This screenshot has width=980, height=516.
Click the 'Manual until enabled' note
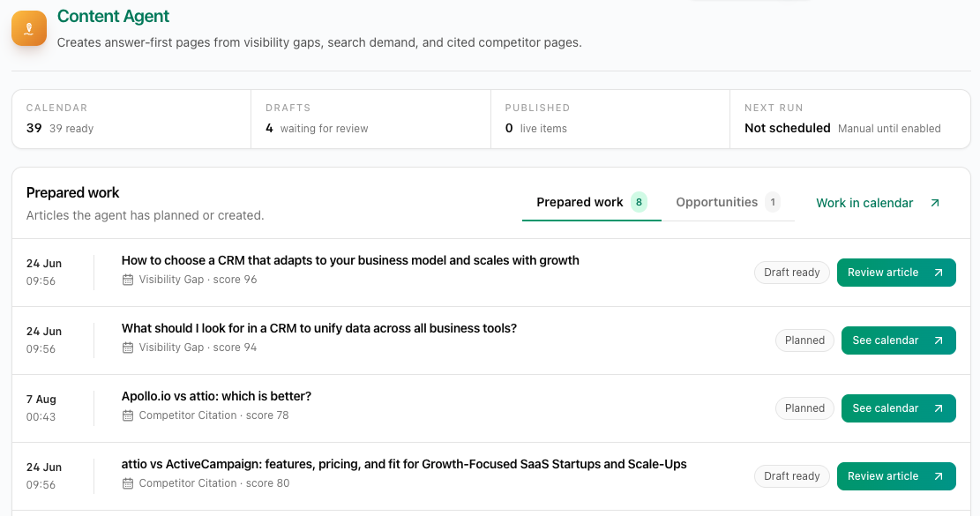(889, 129)
